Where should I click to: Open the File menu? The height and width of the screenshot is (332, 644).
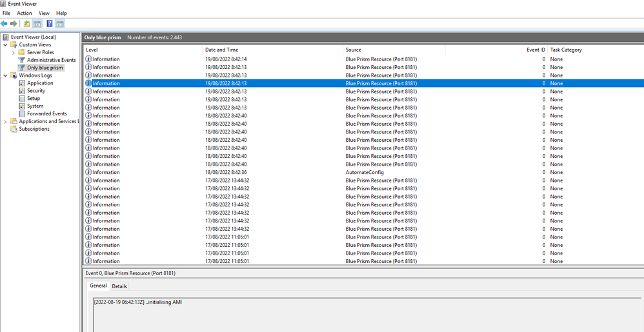tap(6, 13)
